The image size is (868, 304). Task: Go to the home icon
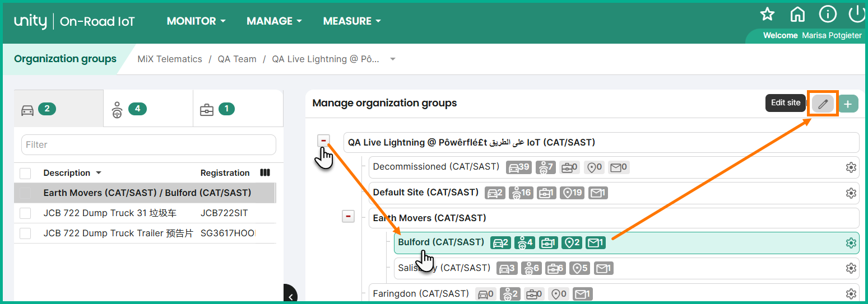(x=797, y=14)
